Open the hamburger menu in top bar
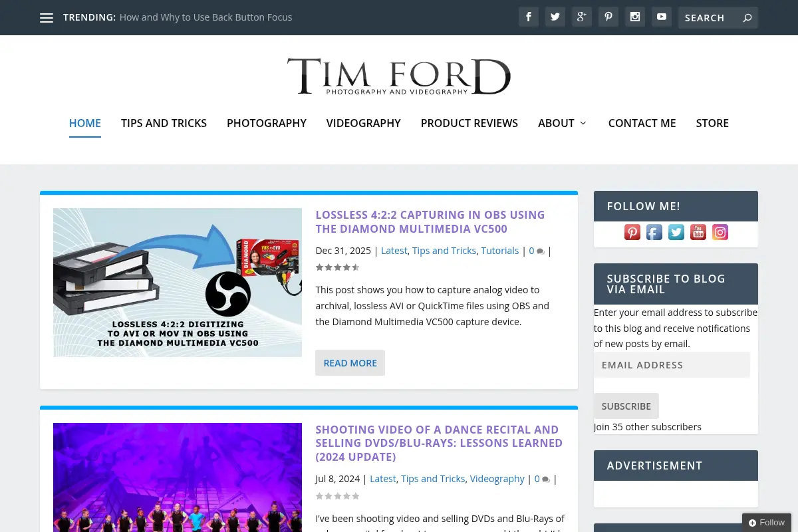798x532 pixels. pyautogui.click(x=47, y=18)
